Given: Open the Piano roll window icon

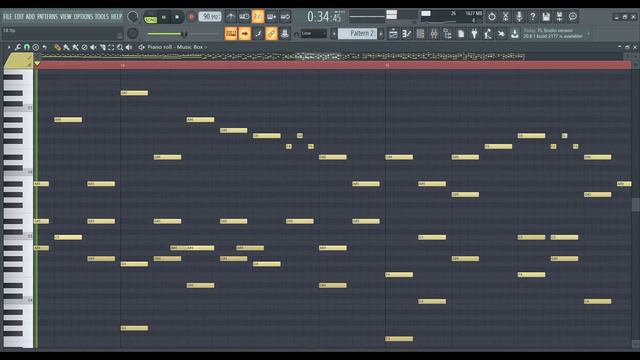Looking at the screenshot, I should click(x=407, y=33).
